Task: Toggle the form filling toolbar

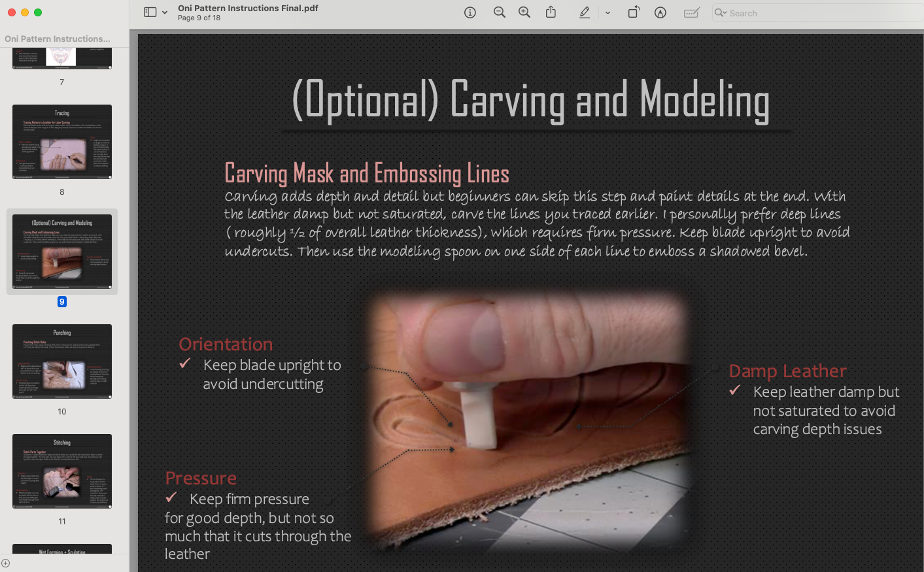Action: pyautogui.click(x=691, y=12)
